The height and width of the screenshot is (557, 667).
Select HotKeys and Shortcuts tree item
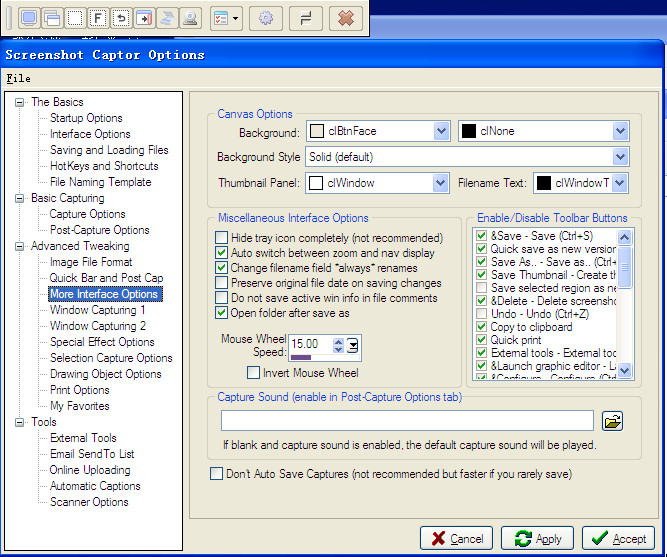point(104,166)
